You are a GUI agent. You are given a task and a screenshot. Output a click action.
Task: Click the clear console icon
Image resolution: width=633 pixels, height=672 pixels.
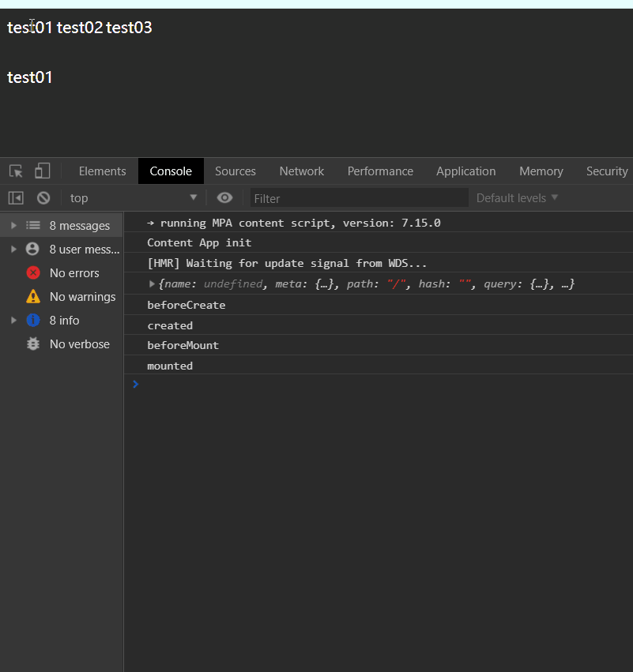(x=43, y=197)
